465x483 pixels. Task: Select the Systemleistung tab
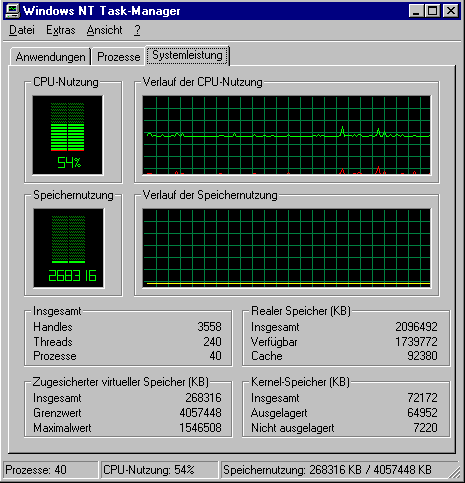(187, 55)
